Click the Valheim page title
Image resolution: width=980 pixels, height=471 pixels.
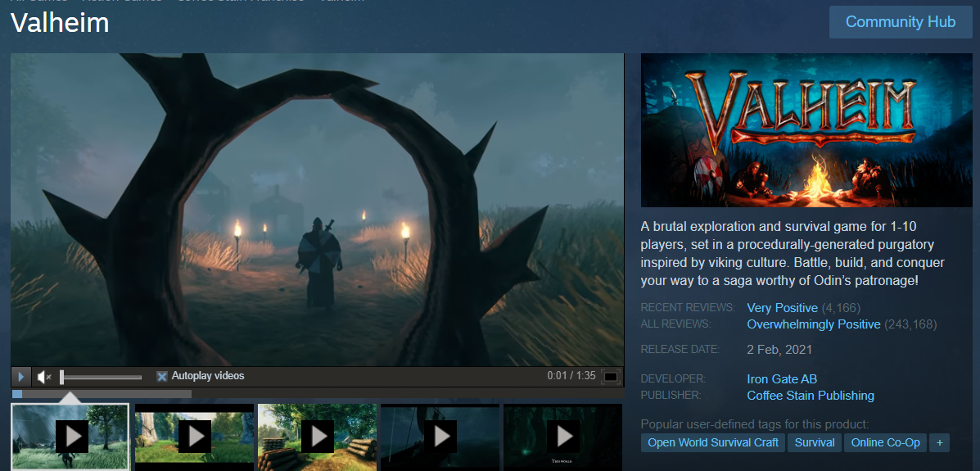60,23
